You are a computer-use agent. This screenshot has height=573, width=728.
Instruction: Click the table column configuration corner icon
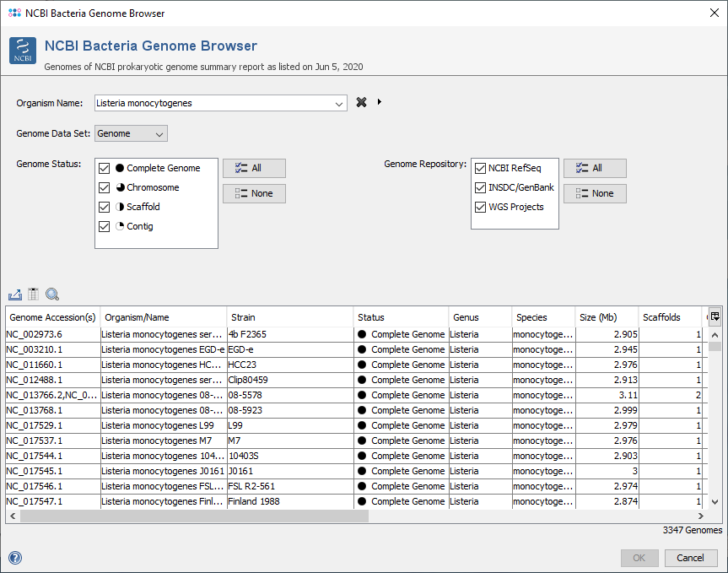tap(715, 317)
